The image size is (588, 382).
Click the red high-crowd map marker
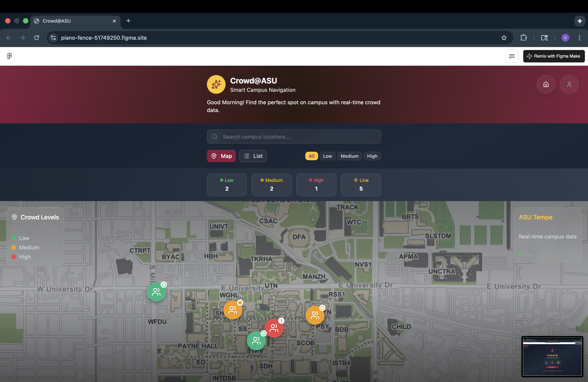pos(274,328)
